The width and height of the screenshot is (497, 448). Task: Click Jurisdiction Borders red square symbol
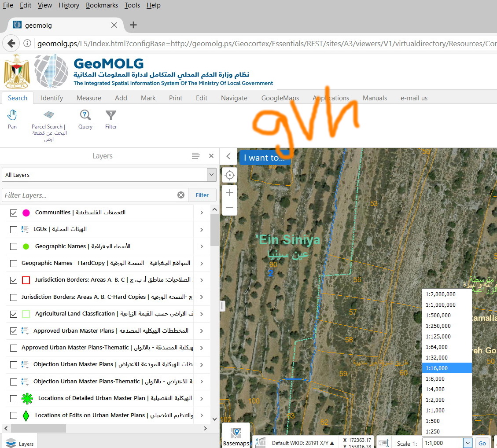[26, 280]
